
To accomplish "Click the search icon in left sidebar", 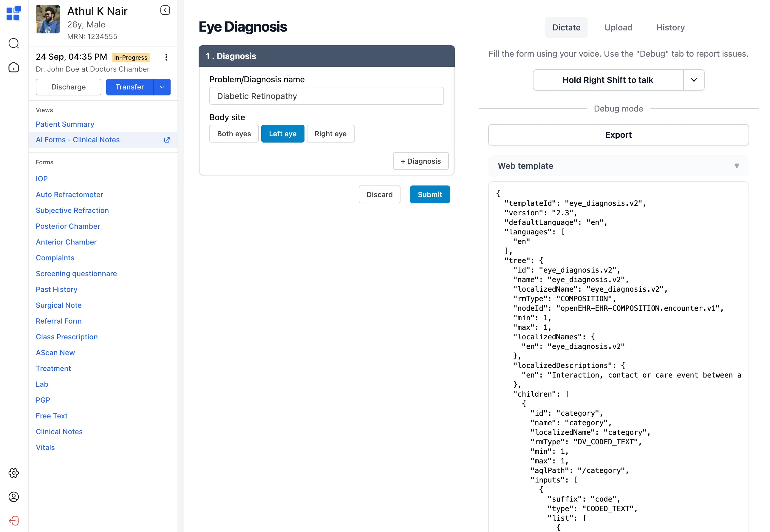I will click(13, 43).
